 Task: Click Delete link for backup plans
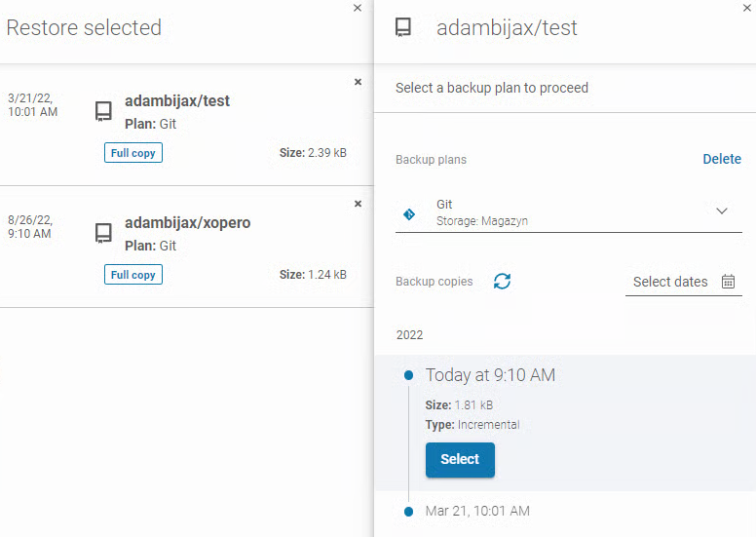point(722,159)
